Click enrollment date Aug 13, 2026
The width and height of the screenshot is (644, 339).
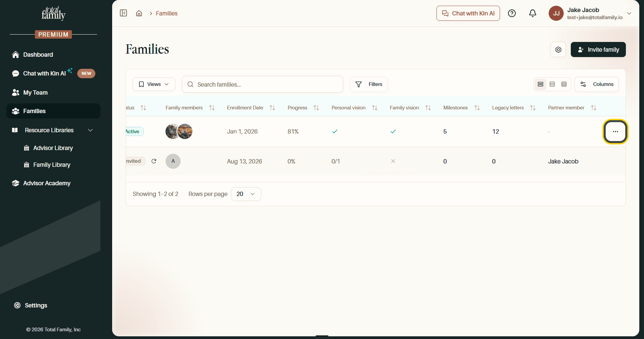tap(244, 161)
